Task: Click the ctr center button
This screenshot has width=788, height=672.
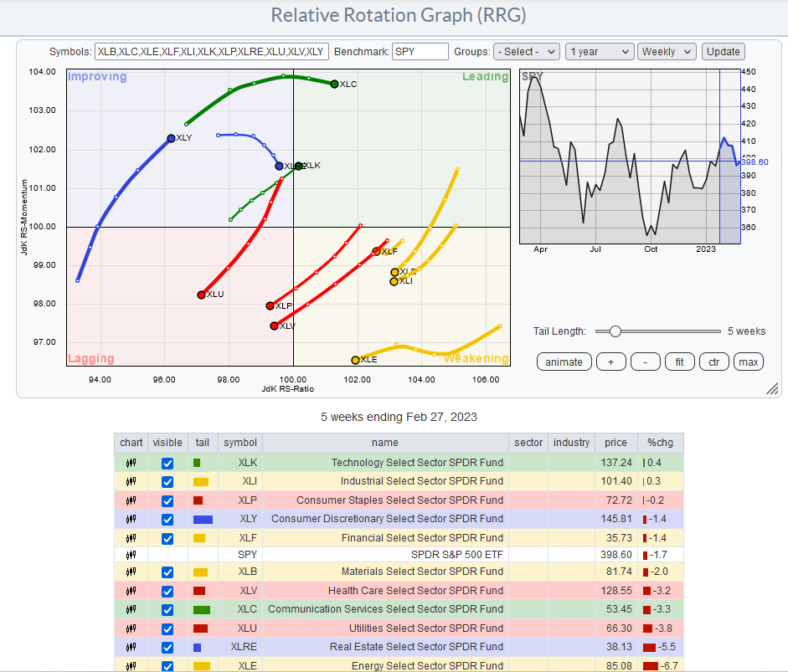Action: tap(714, 362)
